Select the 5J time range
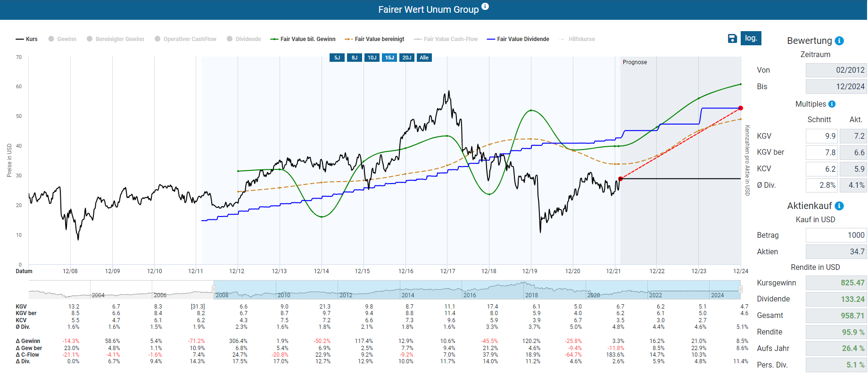Screen dimensions: 868x376 point(337,58)
